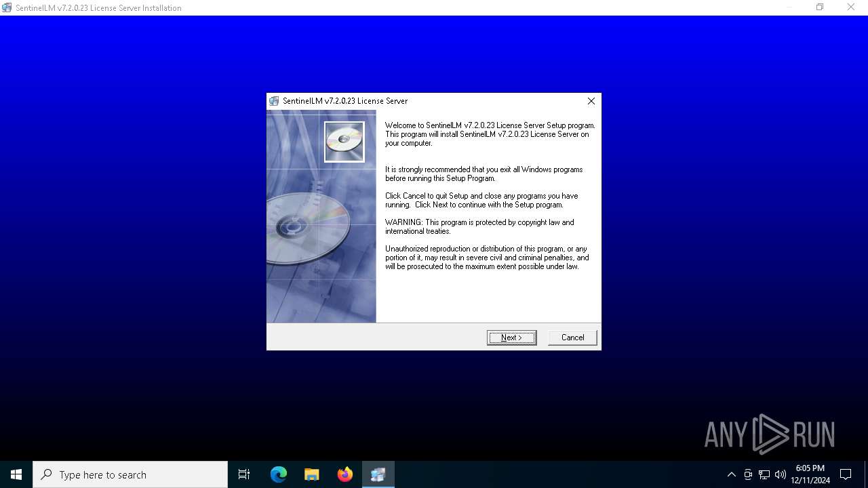Click the dialog title bar installer icon
Image resolution: width=868 pixels, height=488 pixels.
274,101
